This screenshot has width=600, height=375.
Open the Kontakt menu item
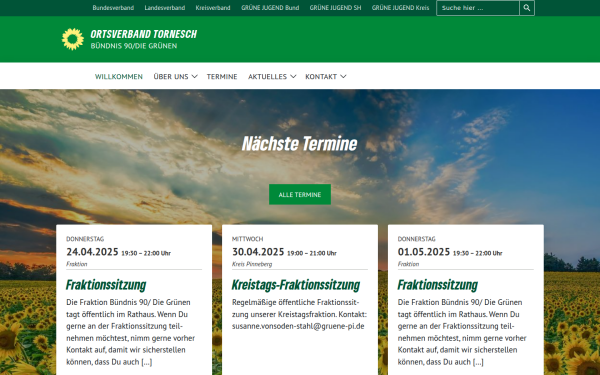321,77
